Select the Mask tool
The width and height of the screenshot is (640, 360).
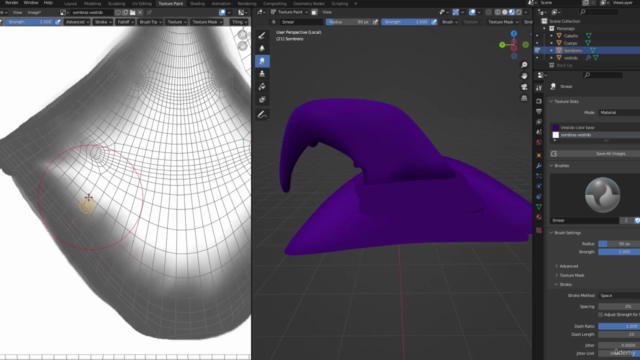pos(262,100)
